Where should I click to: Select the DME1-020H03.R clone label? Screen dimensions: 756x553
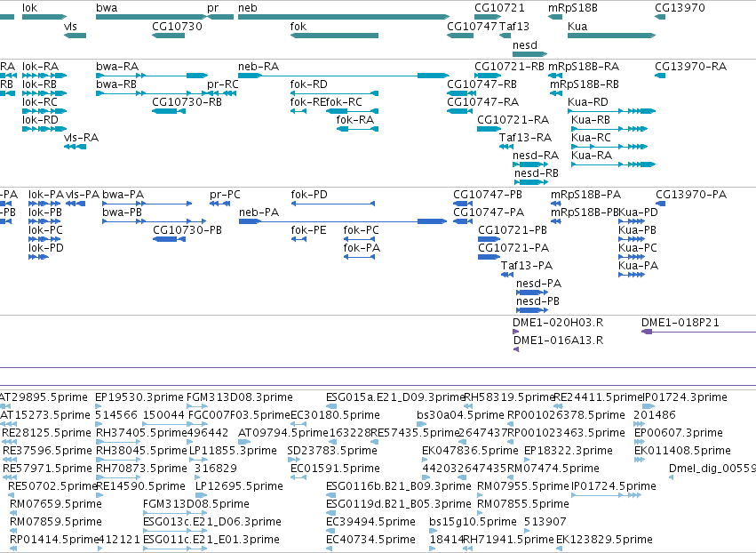tap(558, 323)
